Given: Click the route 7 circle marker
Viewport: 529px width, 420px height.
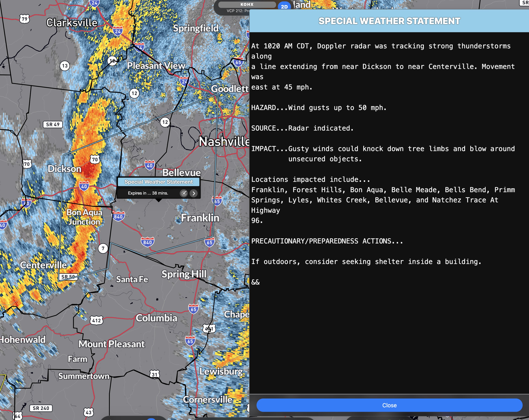Looking at the screenshot, I should 103,248.
